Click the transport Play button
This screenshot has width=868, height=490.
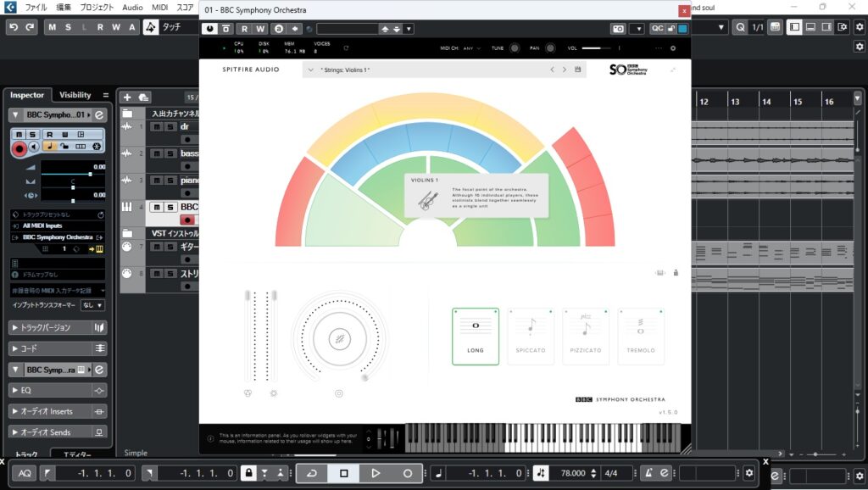(x=376, y=473)
